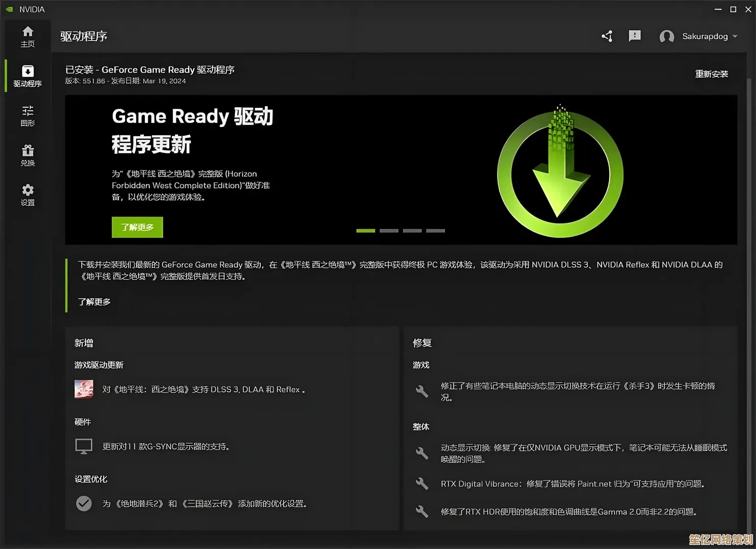The image size is (756, 549).
Task: Click the checkmark icon under 设置优化
Action: tap(84, 503)
